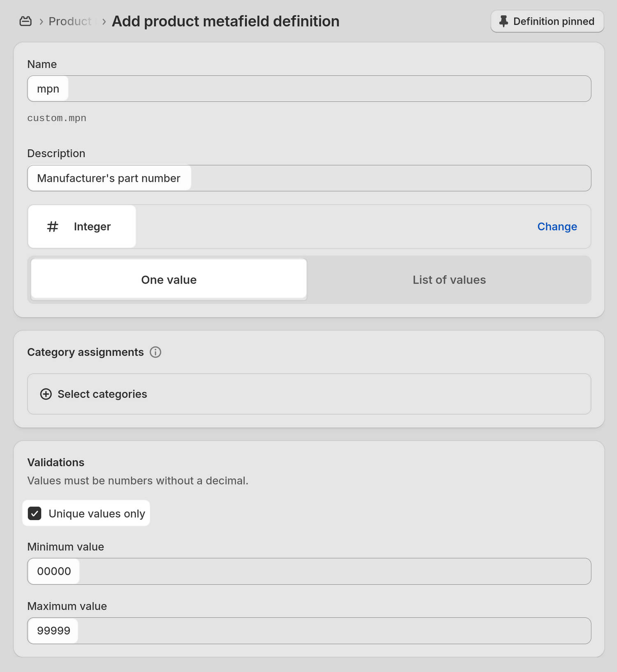Open the store home via the house icon
The width and height of the screenshot is (617, 672).
[26, 21]
